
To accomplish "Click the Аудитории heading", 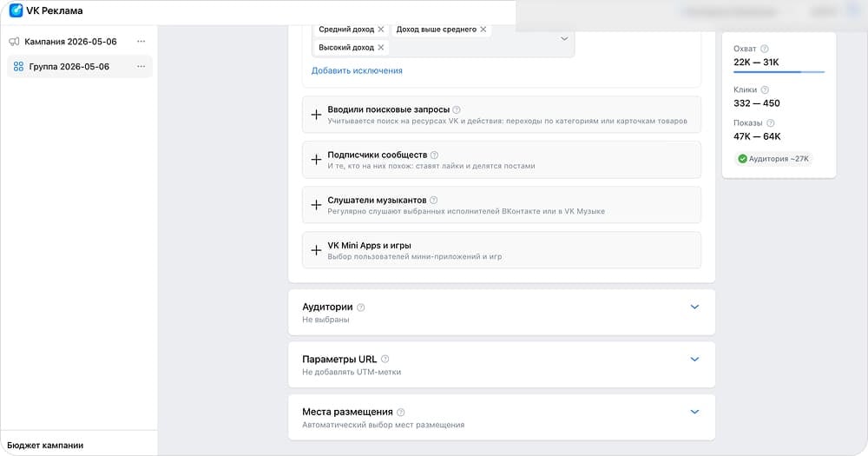I will click(x=327, y=307).
